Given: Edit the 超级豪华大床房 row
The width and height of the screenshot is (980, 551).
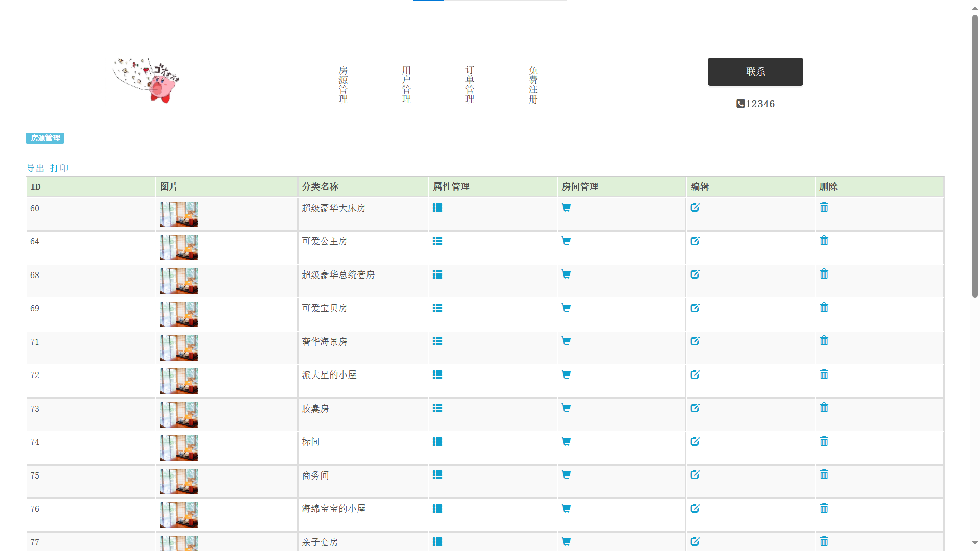Looking at the screenshot, I should 695,207.
